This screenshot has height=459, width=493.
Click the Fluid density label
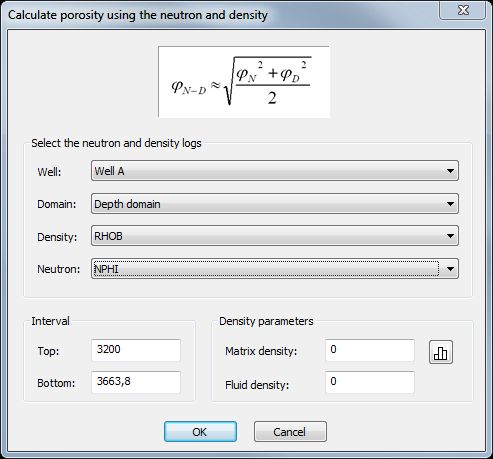coord(257,385)
